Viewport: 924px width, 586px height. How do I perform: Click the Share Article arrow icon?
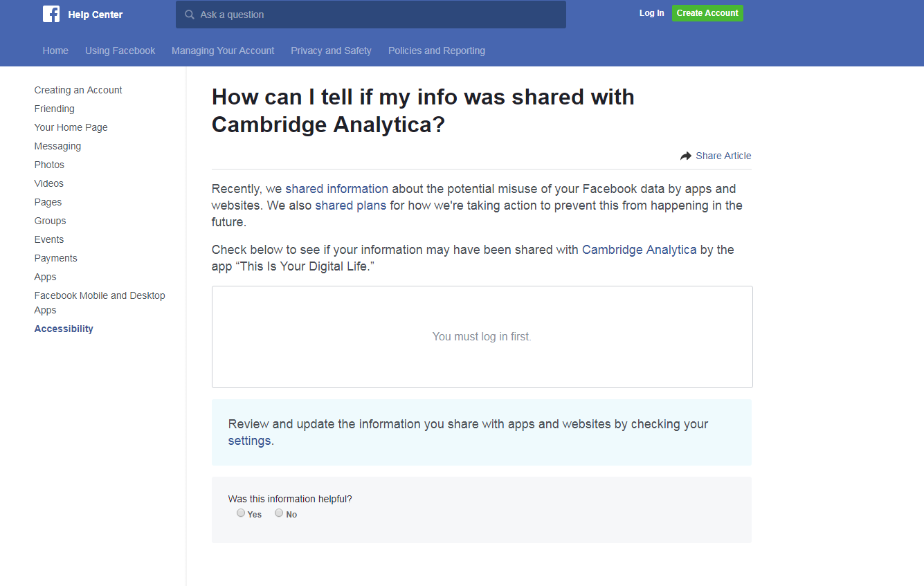[686, 156]
